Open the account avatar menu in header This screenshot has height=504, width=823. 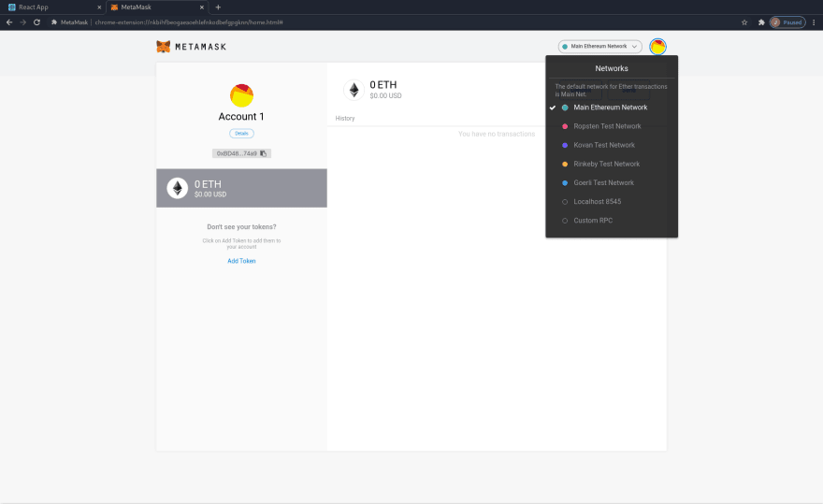tap(657, 46)
